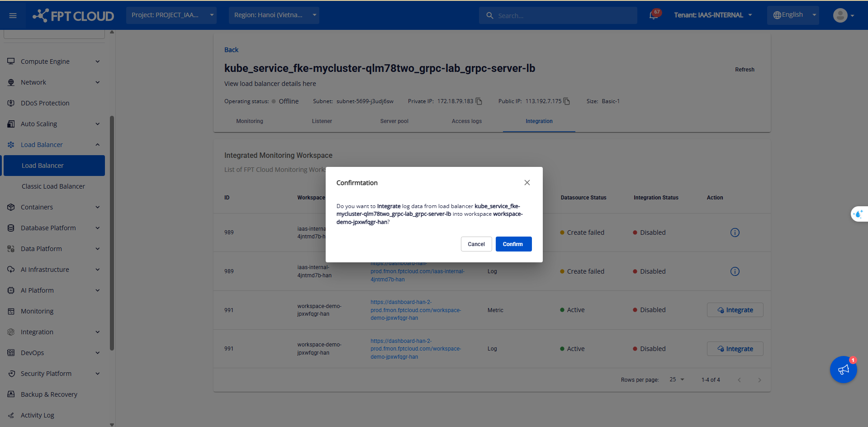Cancel the confirmation dialog
The width and height of the screenshot is (868, 427).
pyautogui.click(x=476, y=244)
